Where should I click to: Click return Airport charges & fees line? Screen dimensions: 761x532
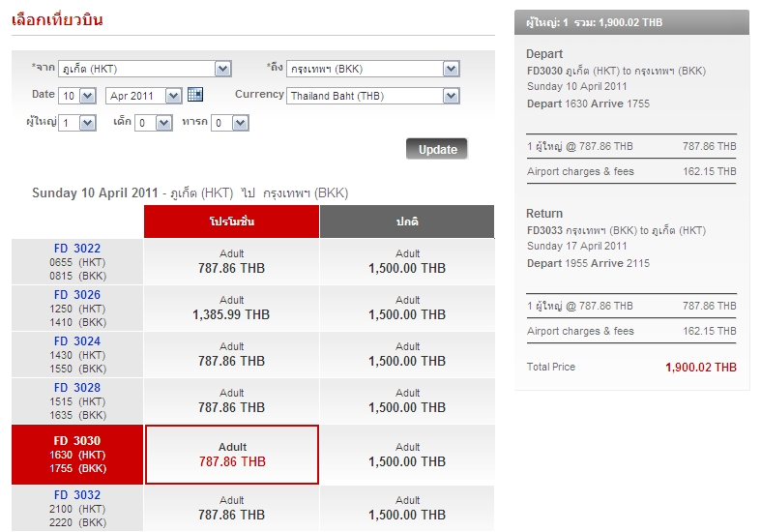point(631,331)
